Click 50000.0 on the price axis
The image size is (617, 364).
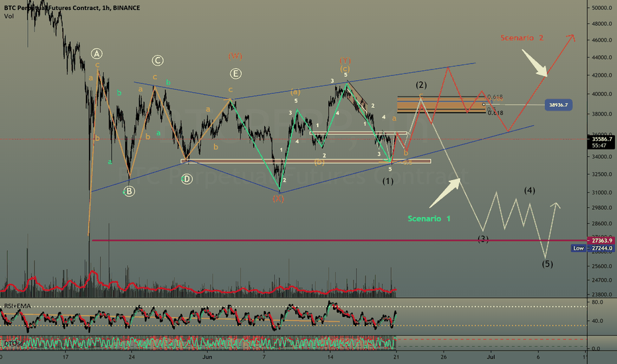pyautogui.click(x=602, y=8)
